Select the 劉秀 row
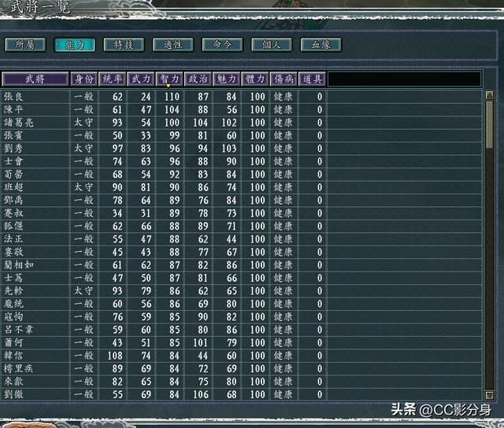The image size is (504, 428). pos(241,149)
